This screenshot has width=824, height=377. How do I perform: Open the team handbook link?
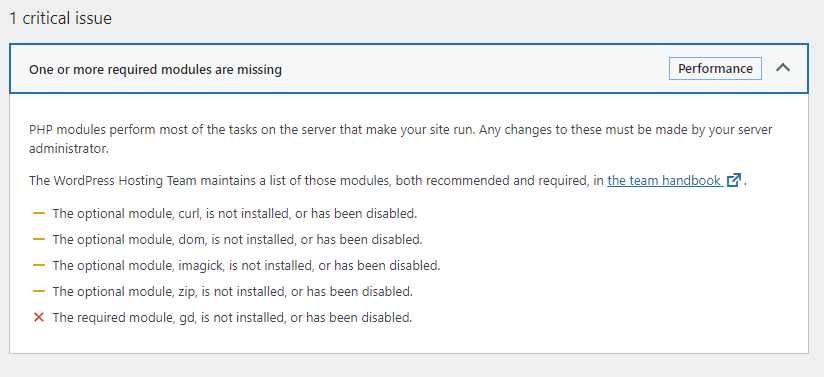pyautogui.click(x=664, y=181)
